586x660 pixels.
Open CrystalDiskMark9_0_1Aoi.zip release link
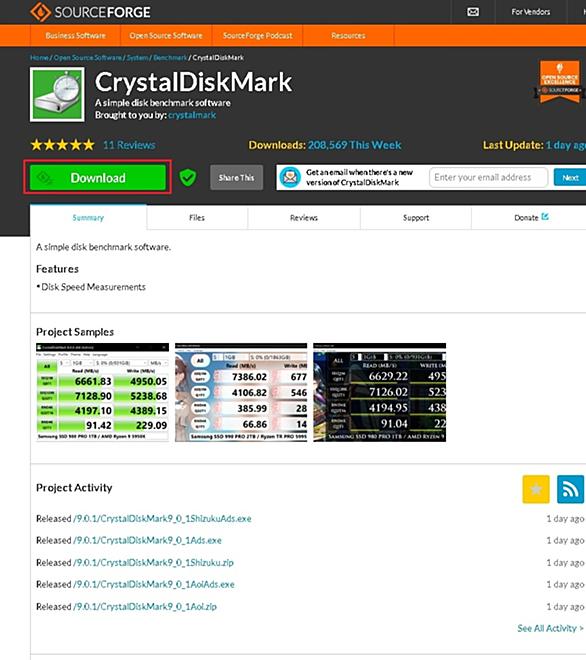click(x=145, y=607)
